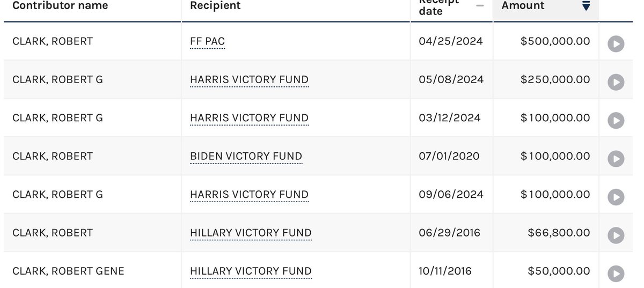644x288 pixels.
Task: Click arrow icon for 09/06/2024 contribution
Action: (x=616, y=197)
